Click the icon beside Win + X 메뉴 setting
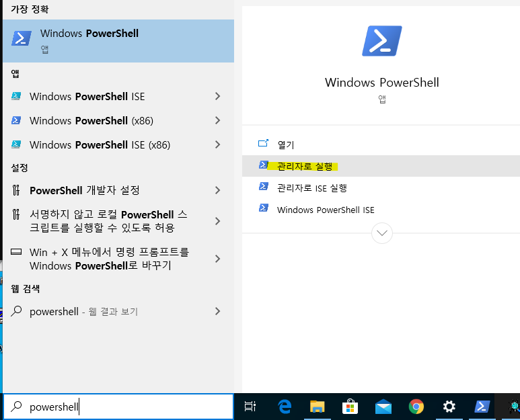This screenshot has width=520, height=420. 16,252
